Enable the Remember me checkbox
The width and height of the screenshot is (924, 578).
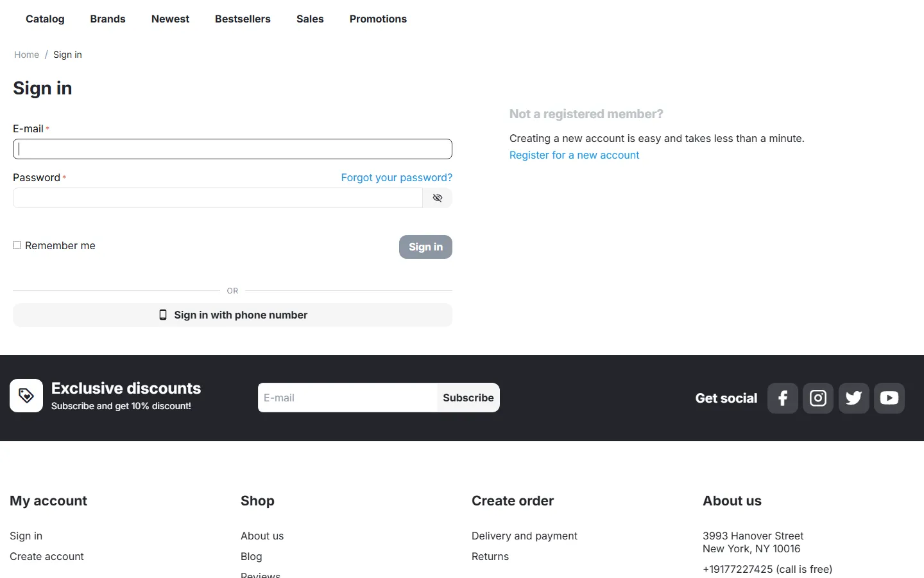(x=17, y=245)
